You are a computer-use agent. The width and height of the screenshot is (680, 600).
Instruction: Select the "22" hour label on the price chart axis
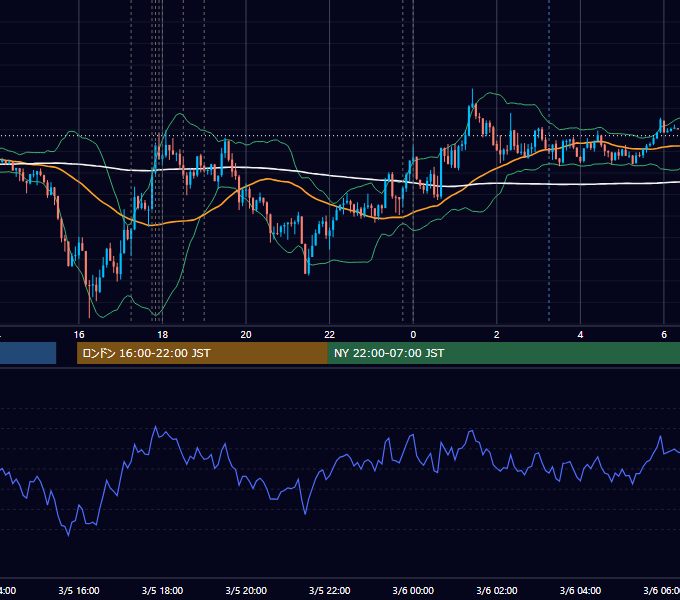point(330,335)
